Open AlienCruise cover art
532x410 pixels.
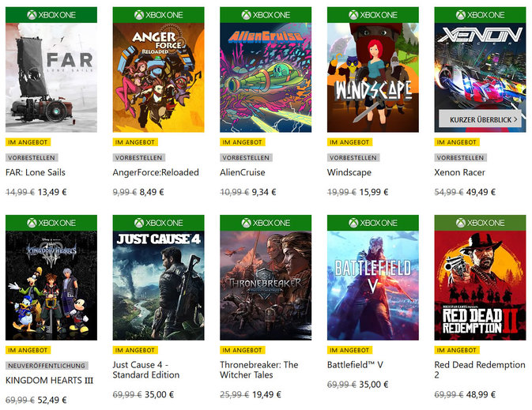pyautogui.click(x=266, y=77)
